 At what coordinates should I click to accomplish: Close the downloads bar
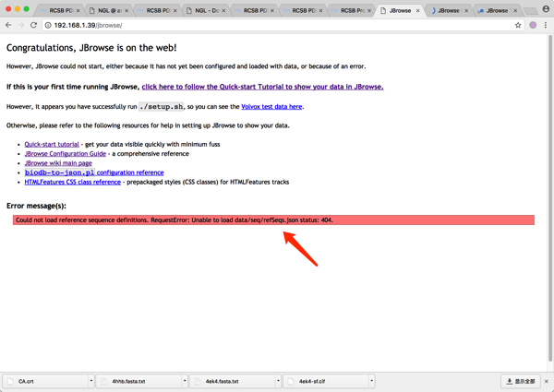[547, 382]
